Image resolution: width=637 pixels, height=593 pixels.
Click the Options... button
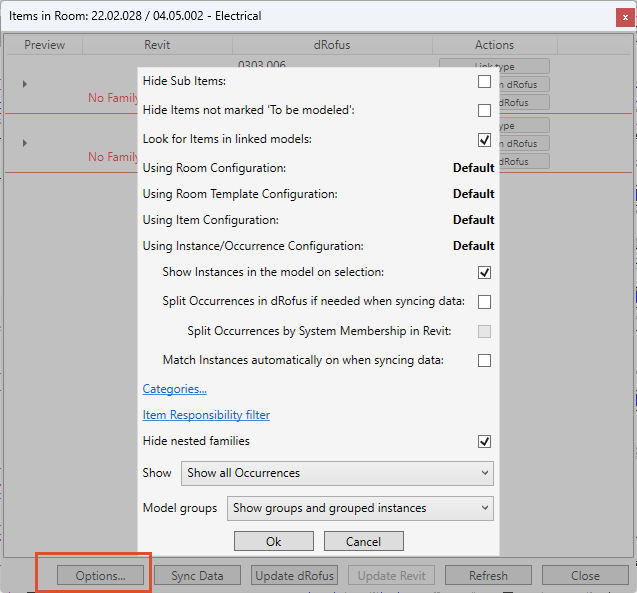coord(100,575)
